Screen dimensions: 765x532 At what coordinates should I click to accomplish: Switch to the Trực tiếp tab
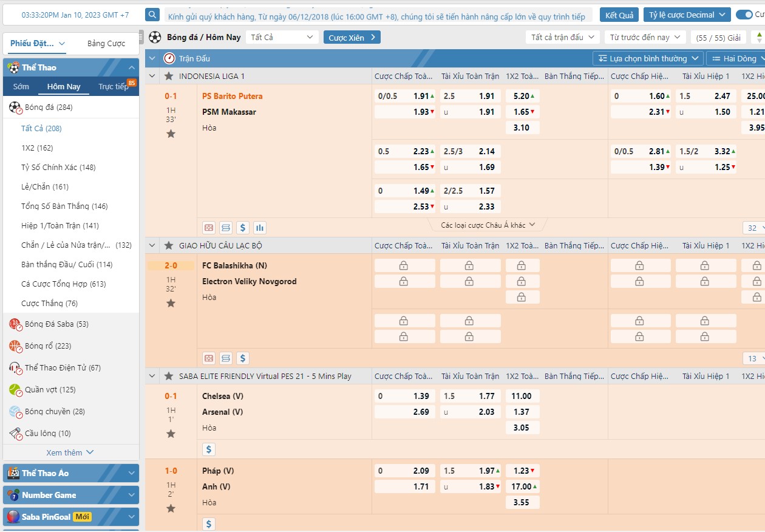pos(114,86)
